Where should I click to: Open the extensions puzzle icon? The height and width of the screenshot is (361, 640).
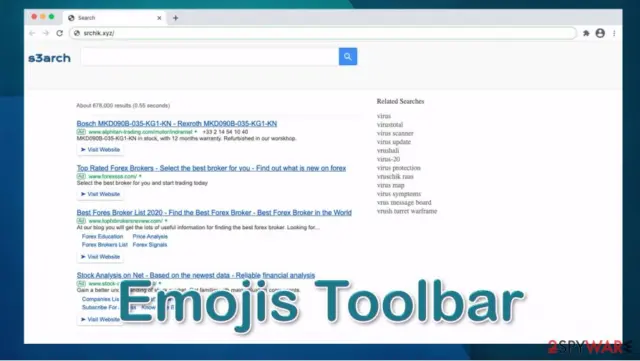tap(586, 33)
